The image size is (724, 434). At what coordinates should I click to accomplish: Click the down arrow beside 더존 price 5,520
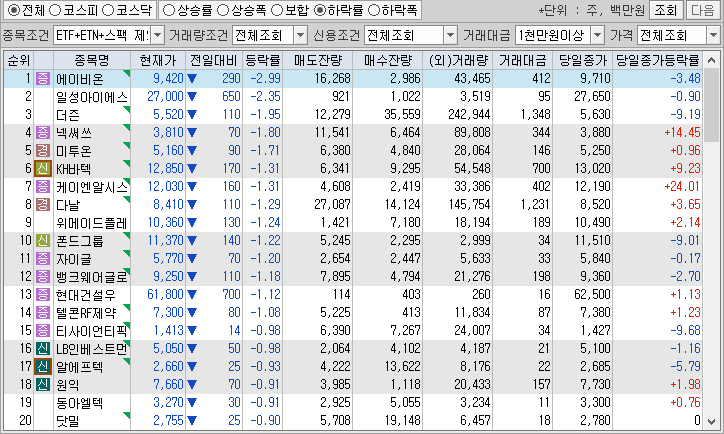click(x=192, y=115)
